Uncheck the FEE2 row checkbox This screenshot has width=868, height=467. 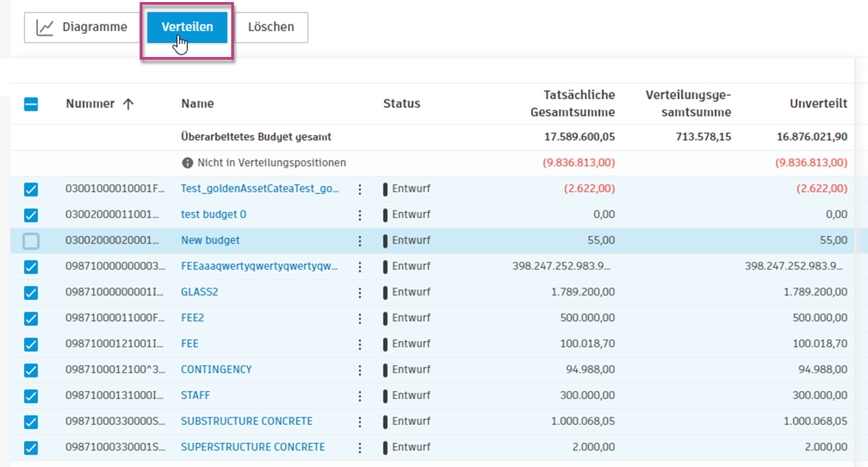pyautogui.click(x=31, y=318)
